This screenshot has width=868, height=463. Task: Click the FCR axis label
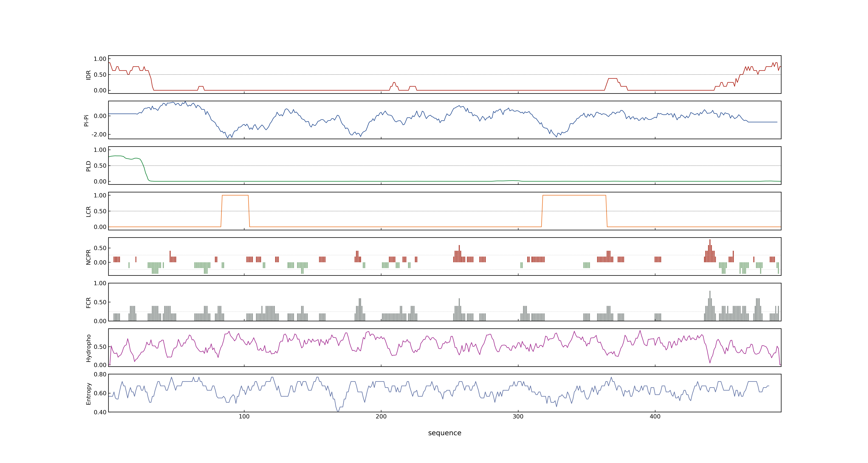click(x=88, y=302)
